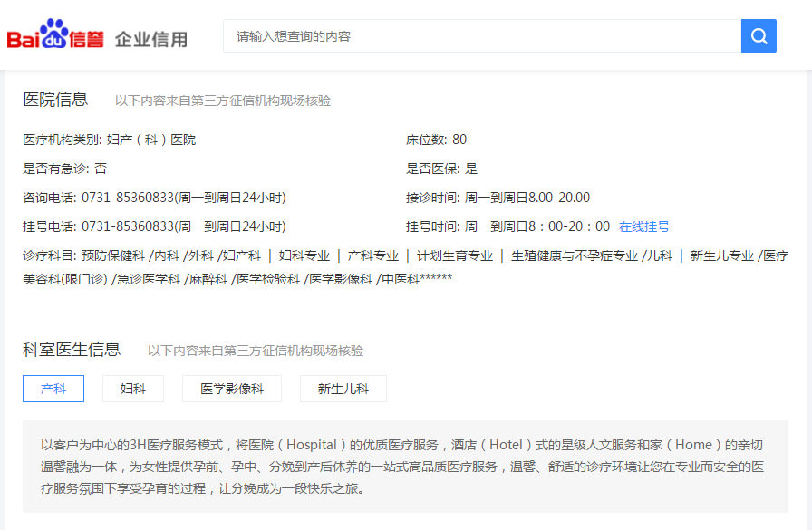The height and width of the screenshot is (530, 812).
Task: Select the 产科 department tab
Action: coord(53,389)
